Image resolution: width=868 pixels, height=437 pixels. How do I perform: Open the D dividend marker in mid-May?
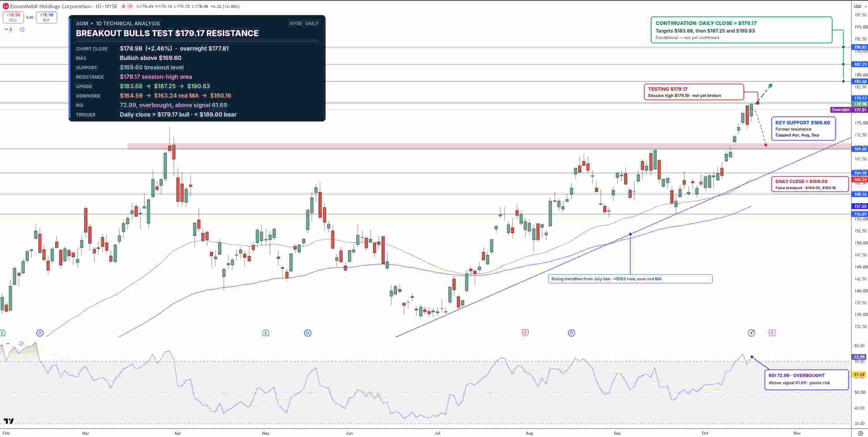point(308,333)
